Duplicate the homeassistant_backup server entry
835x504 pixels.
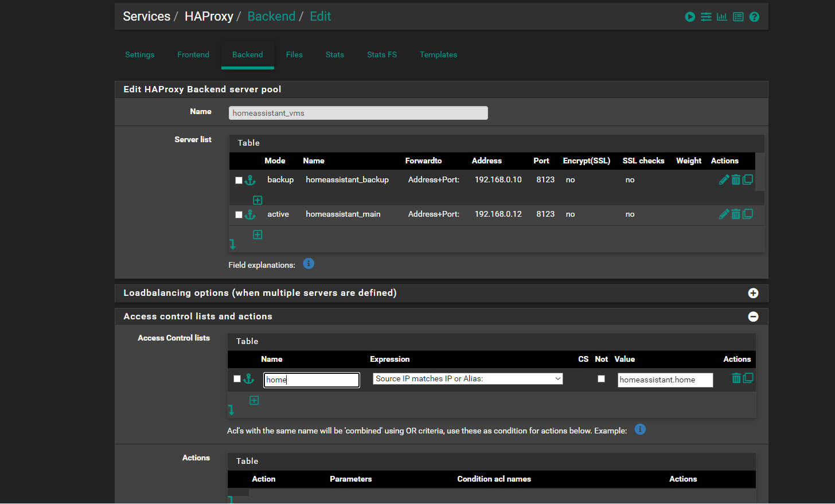(x=748, y=180)
